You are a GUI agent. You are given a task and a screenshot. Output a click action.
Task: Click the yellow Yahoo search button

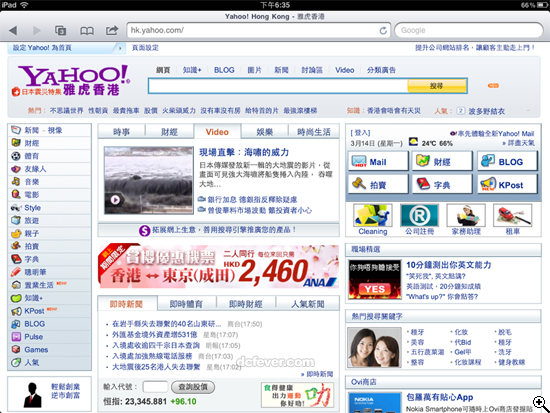437,86
